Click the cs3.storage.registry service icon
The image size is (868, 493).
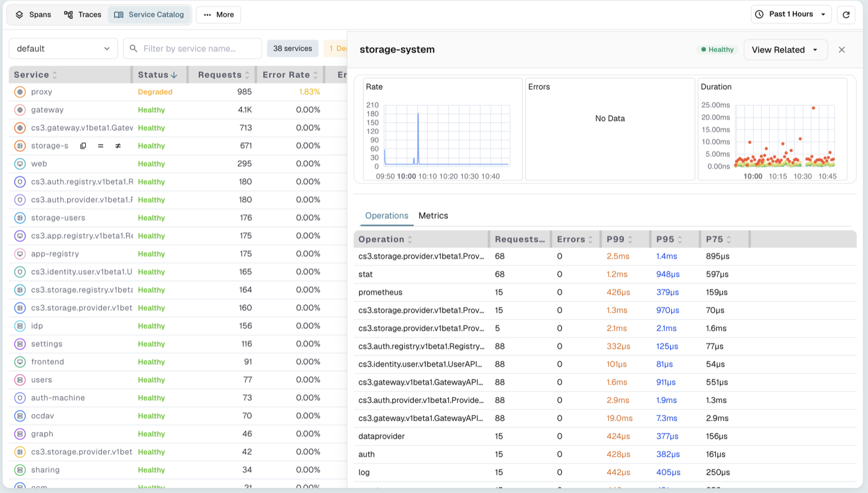pos(20,290)
